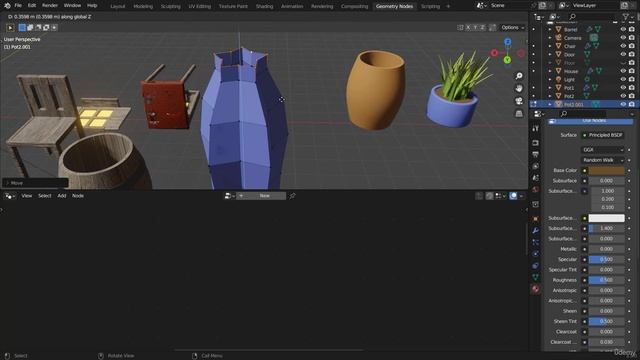Click the white Subsurface Color swatch
The image size is (640, 360).
606,218
